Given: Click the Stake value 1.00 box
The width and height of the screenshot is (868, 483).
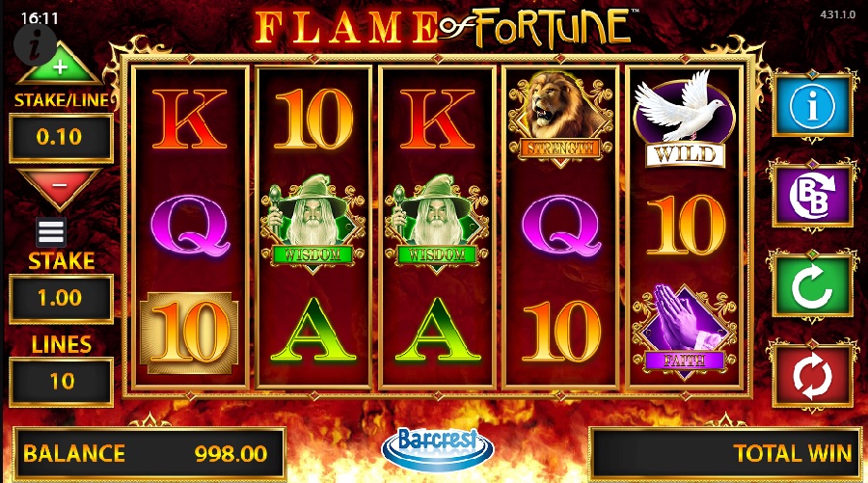Looking at the screenshot, I should (61, 298).
